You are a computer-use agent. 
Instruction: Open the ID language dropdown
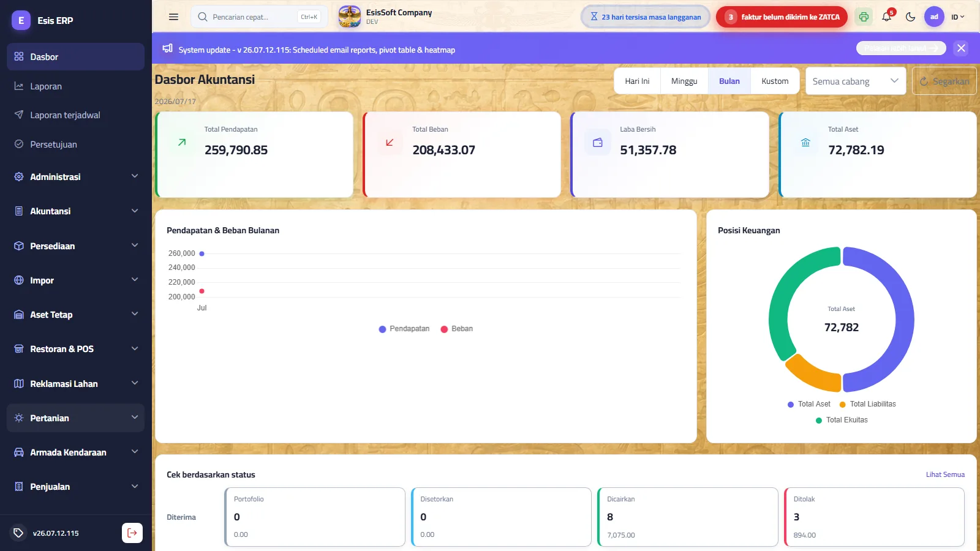(x=957, y=17)
